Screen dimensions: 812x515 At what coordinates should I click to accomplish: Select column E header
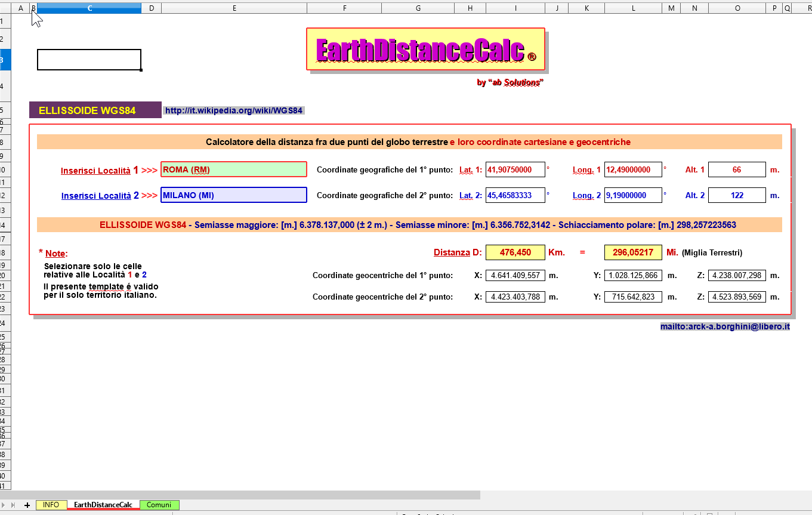(x=234, y=8)
